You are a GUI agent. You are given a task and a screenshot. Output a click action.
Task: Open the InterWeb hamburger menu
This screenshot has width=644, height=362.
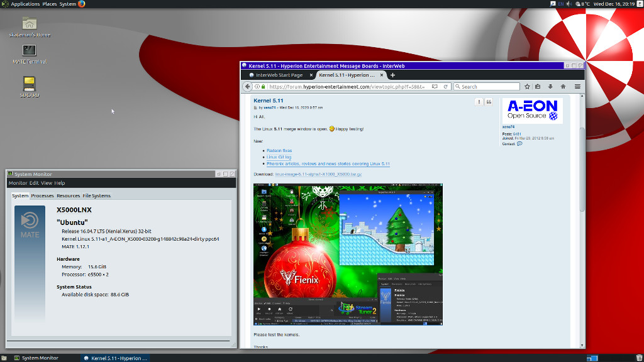[x=577, y=87]
